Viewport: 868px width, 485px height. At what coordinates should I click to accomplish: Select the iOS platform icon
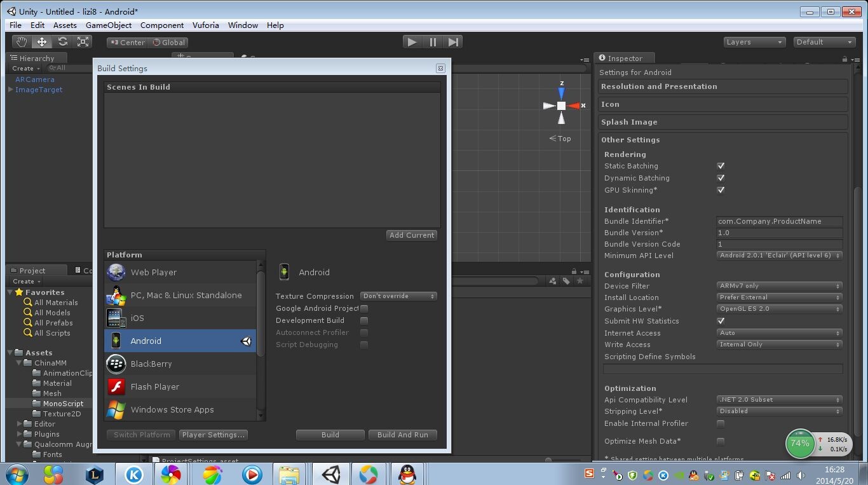point(116,318)
